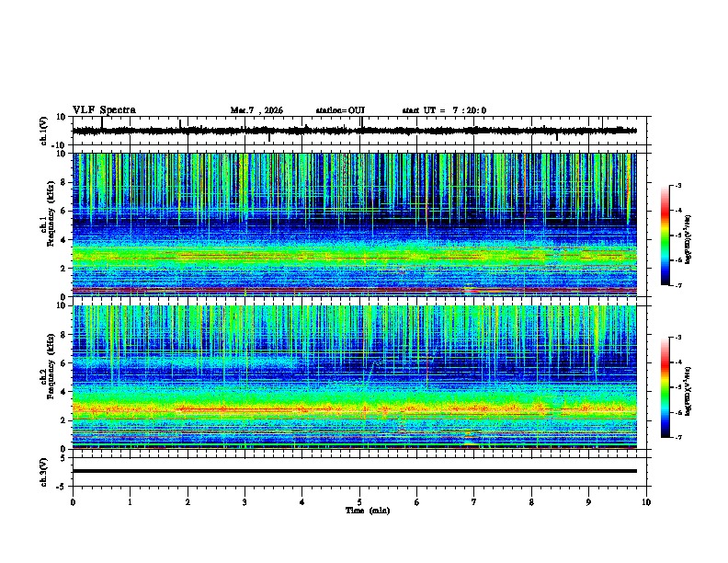The image size is (728, 563).
Task: Click time axis tick label "7"
Action: pos(474,502)
